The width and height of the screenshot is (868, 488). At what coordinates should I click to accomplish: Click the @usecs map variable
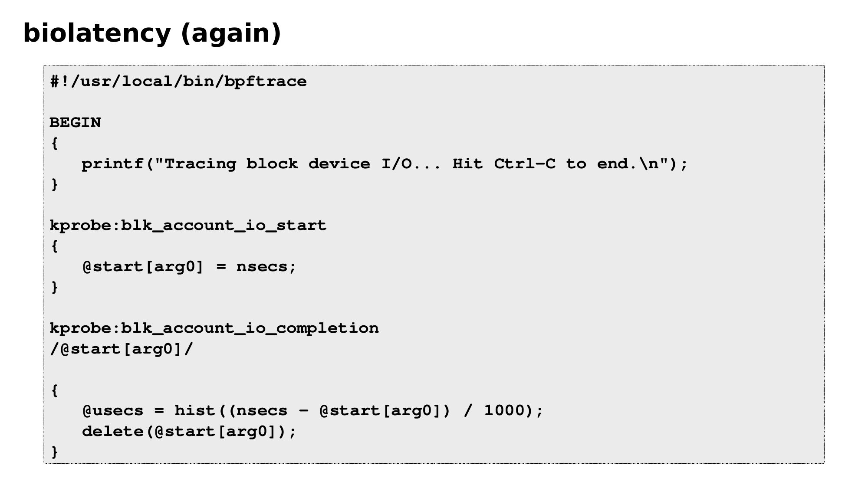112,411
